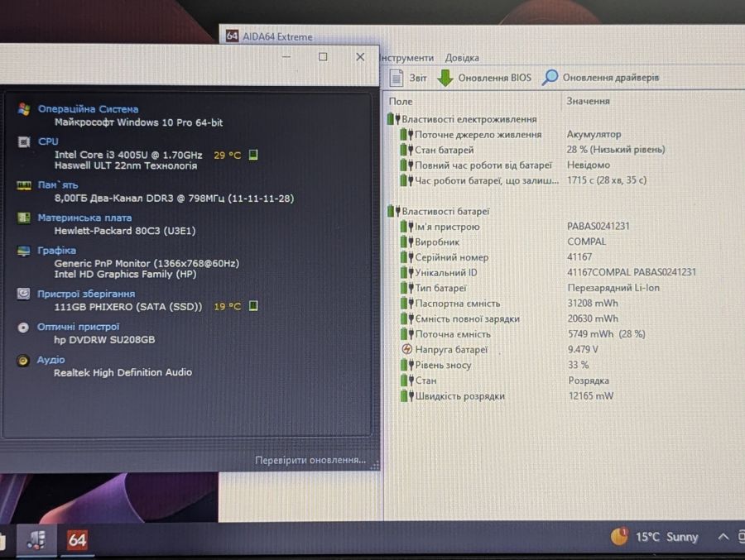Click the 111GB PHIXERO (SATA (SSD)) text
This screenshot has height=560, width=745.
click(128, 306)
